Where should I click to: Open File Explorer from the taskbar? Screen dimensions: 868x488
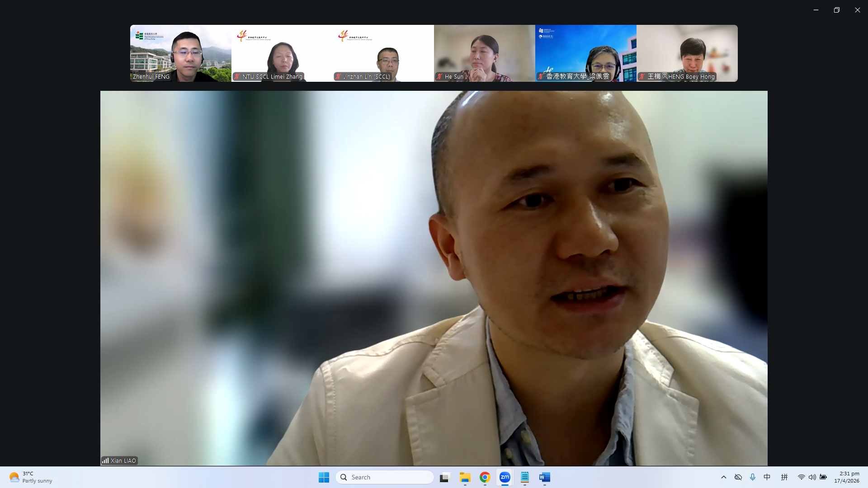coord(465,477)
